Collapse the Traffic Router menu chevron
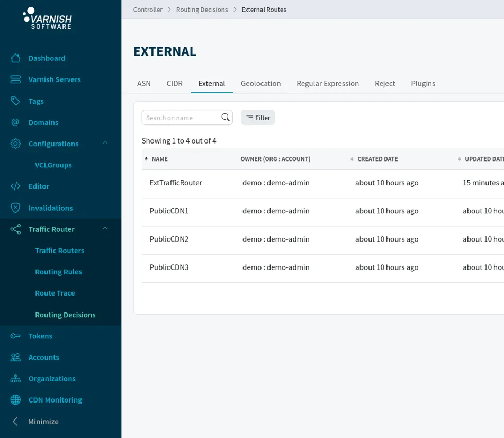Screen dimensions: 504x438 click(x=105, y=228)
